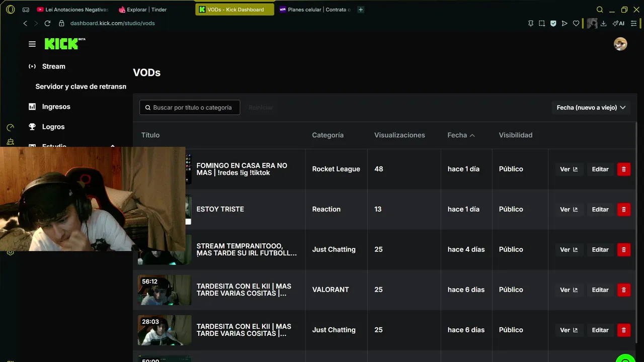
Task: Open the 28:03 VOD thumbnail
Action: pyautogui.click(x=165, y=330)
